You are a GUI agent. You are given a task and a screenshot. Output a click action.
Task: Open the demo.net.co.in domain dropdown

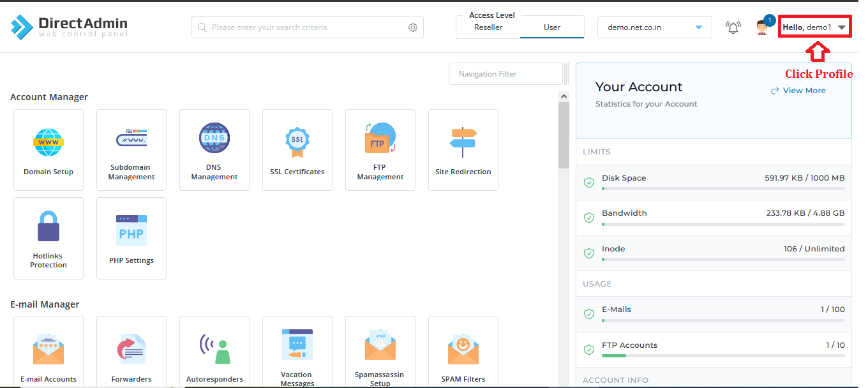click(x=655, y=27)
